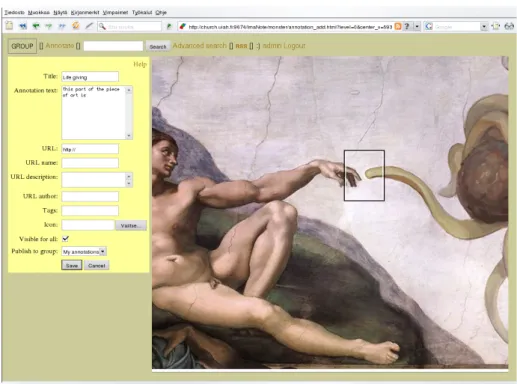Click the URL name input field

tap(90, 163)
